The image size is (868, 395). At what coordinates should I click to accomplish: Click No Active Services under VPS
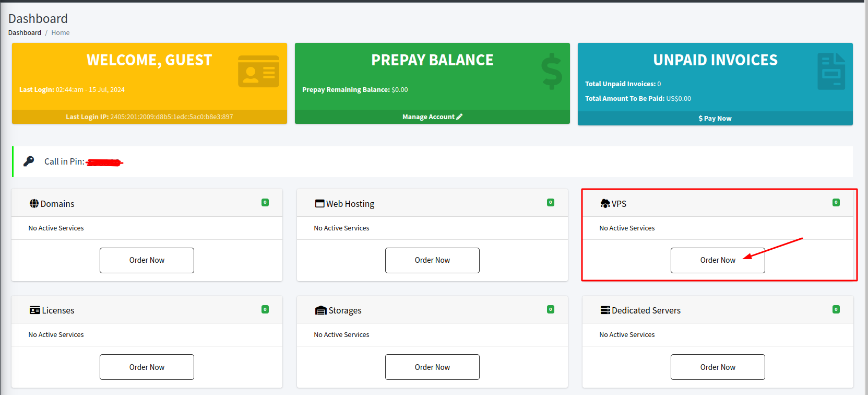tap(627, 228)
